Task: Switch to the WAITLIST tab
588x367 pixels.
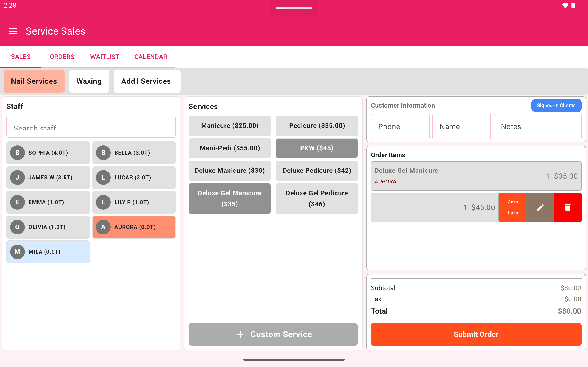Action: [105, 57]
